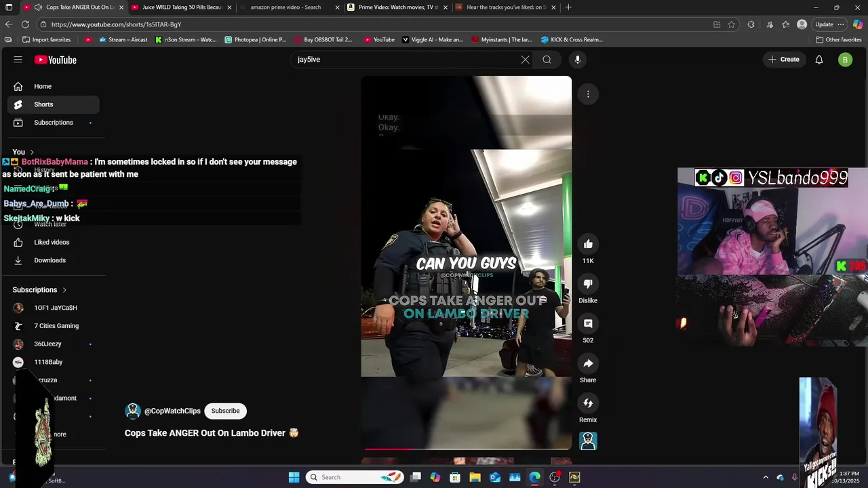Subscribe to CopWatchClips
This screenshot has width=868, height=488.
tap(225, 411)
